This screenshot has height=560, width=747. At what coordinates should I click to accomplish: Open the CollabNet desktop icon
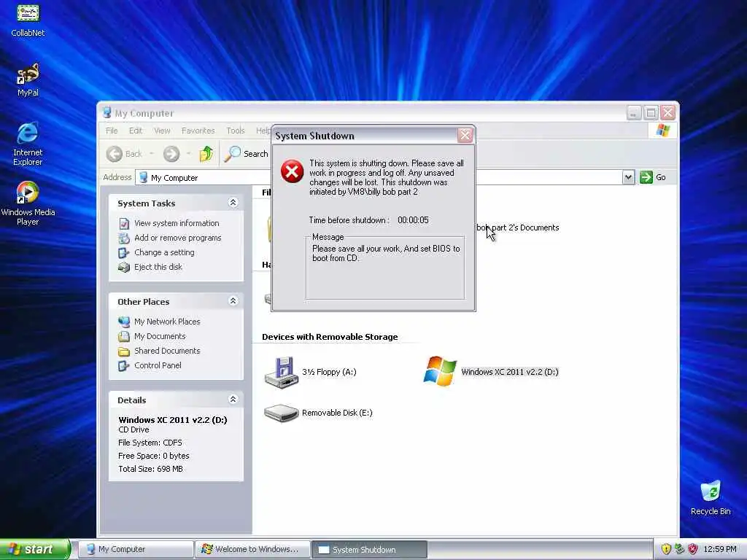pyautogui.click(x=28, y=19)
